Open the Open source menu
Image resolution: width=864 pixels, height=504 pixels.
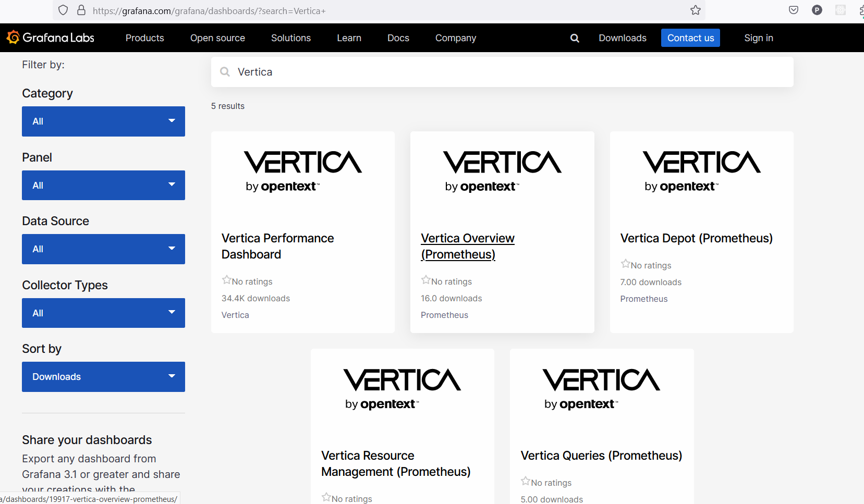(217, 38)
